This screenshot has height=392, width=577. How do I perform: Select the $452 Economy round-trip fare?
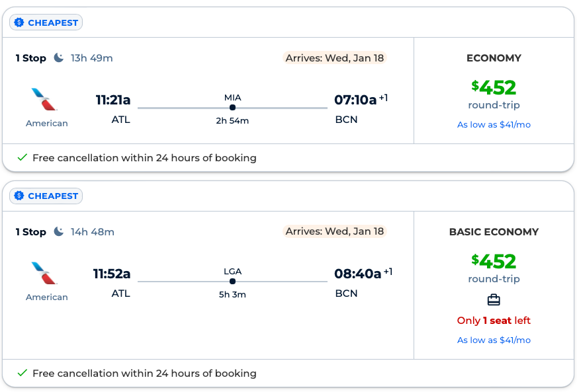tap(494, 87)
